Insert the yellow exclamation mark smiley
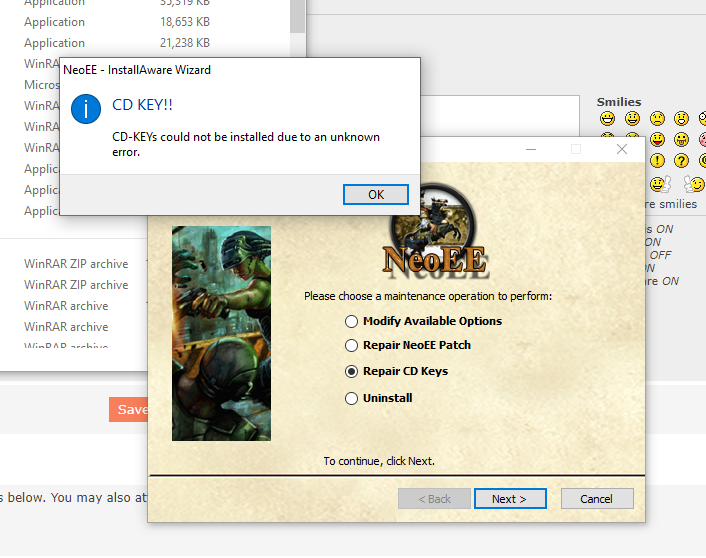Screen dimensions: 706x558 point(657,160)
